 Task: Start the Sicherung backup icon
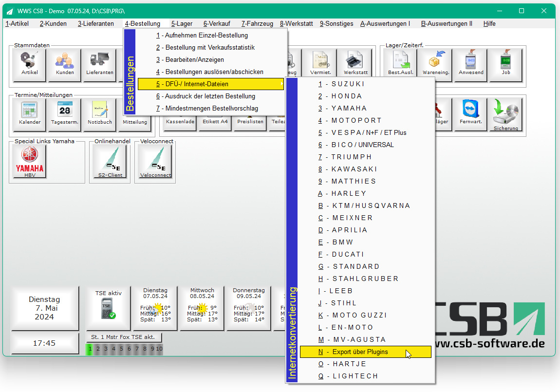tap(506, 114)
